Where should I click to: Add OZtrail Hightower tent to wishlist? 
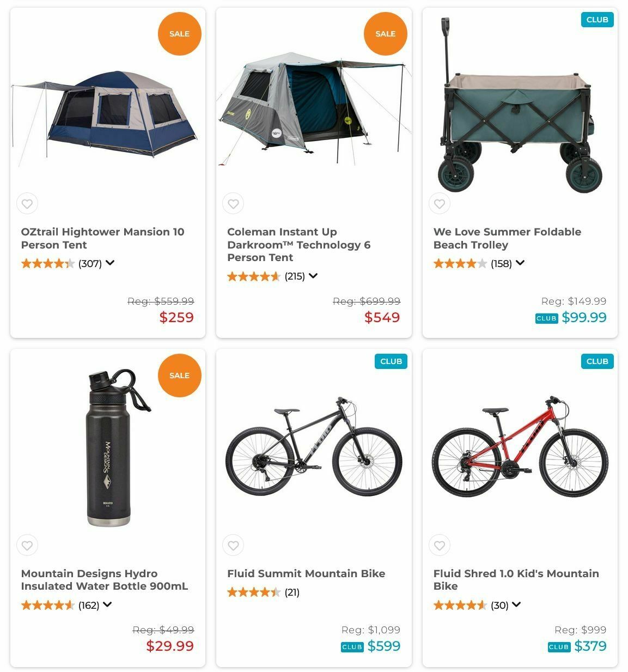tap(27, 204)
